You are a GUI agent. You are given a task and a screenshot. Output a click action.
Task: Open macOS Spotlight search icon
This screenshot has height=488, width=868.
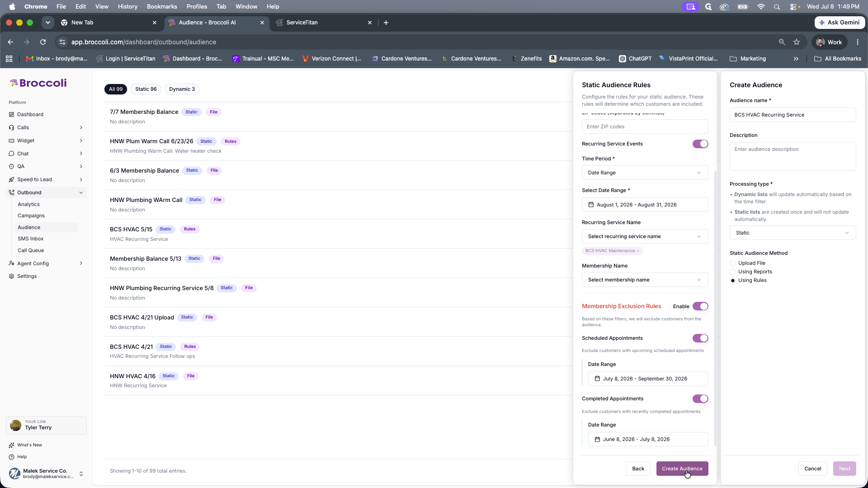tap(777, 7)
